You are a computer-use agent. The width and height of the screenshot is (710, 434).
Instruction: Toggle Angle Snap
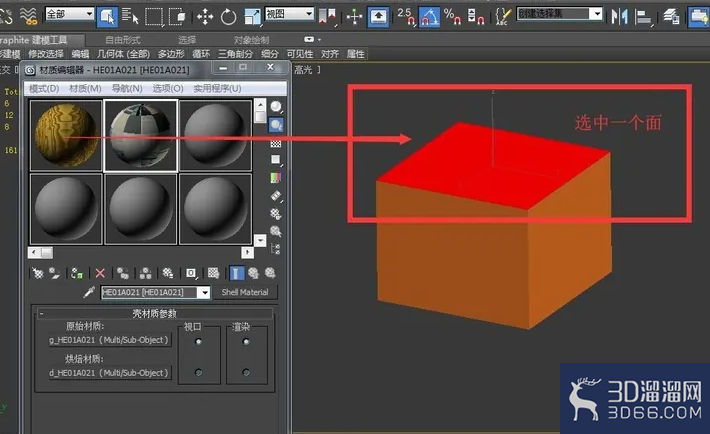click(429, 17)
